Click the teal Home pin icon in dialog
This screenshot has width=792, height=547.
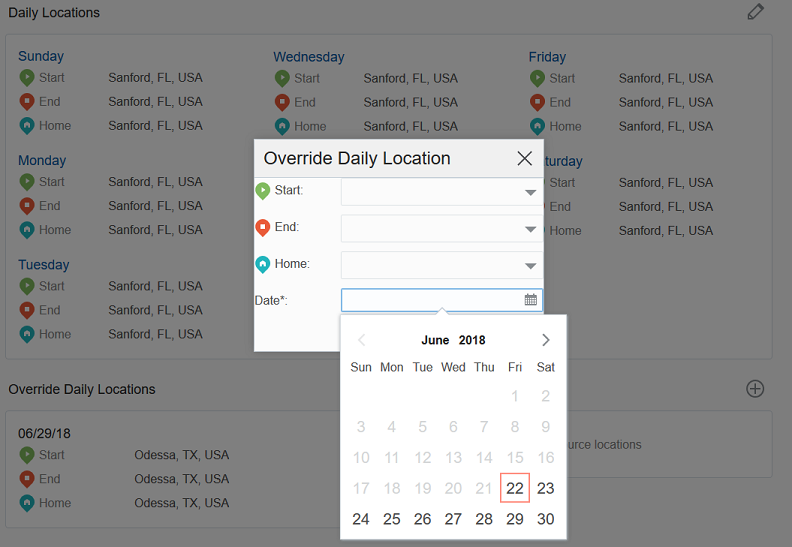(x=263, y=264)
